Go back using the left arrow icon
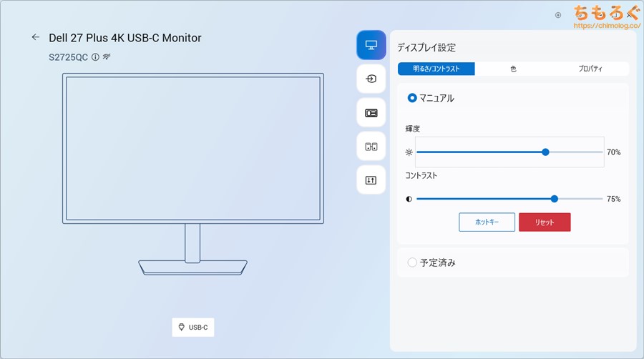This screenshot has width=644, height=359. point(35,37)
